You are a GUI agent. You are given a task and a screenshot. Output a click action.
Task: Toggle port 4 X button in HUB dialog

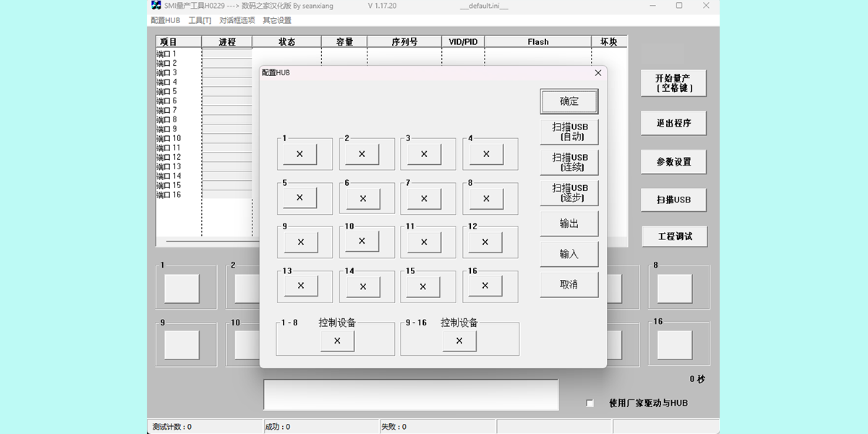(x=487, y=154)
